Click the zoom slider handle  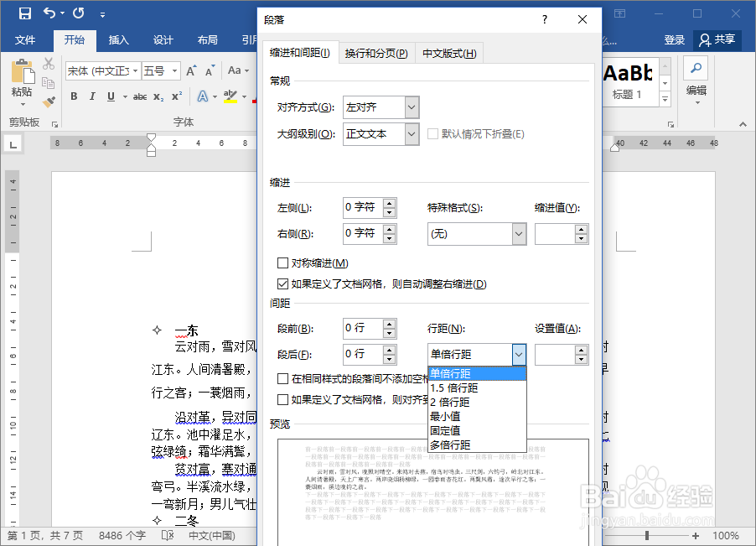646,535
